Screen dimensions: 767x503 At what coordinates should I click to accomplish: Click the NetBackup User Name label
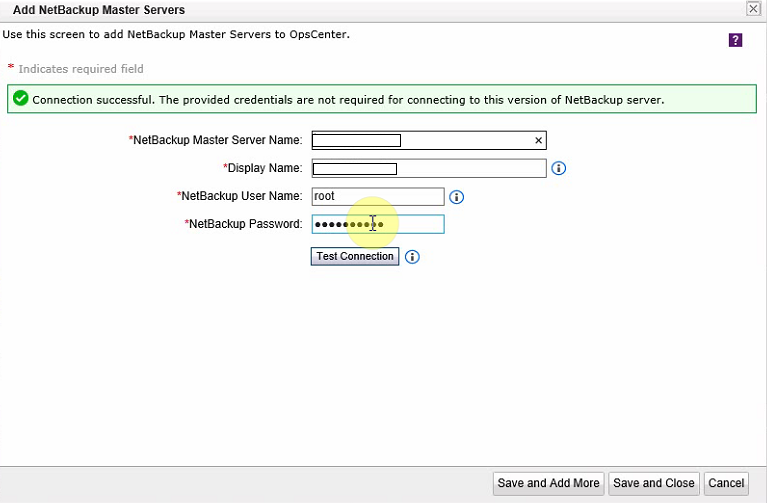pos(241,196)
